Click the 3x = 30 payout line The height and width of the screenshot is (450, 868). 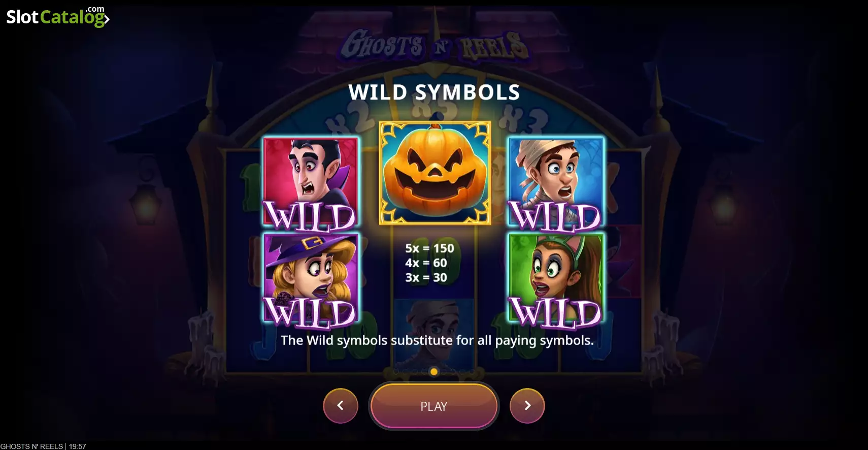[426, 277]
